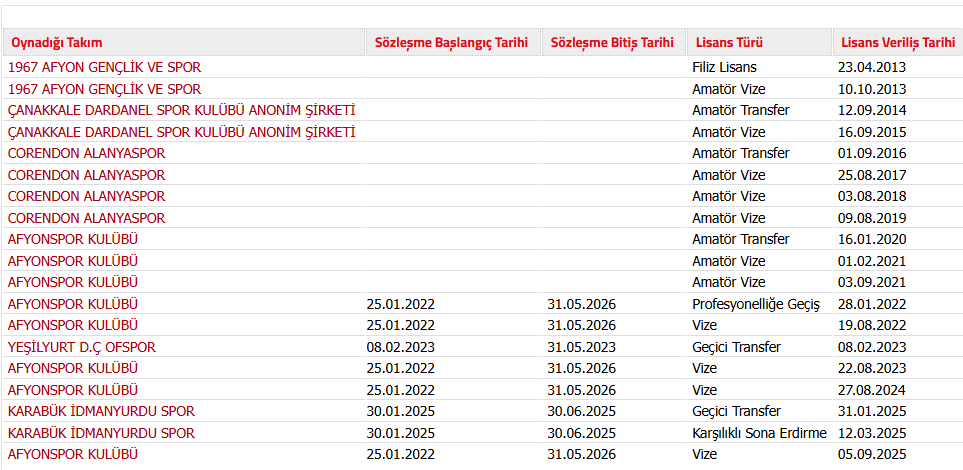Screen dimensions: 963x470
Task: Open CORENDON ALANYASPOR in the 03.08.2018 row
Action: coord(87,196)
